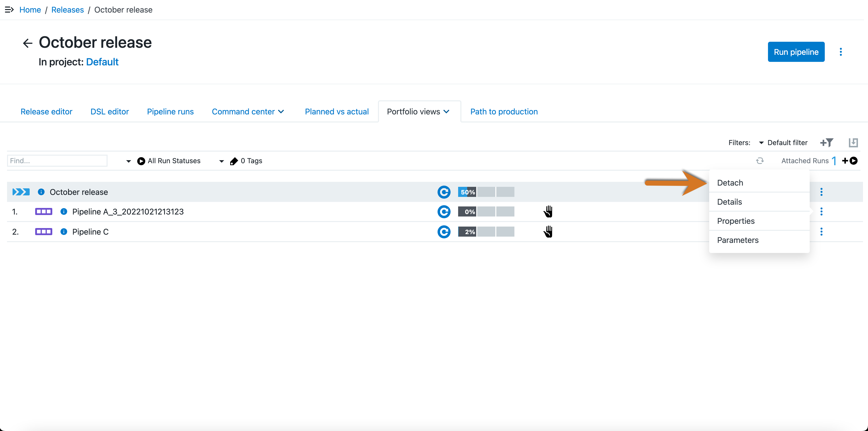This screenshot has width=868, height=431.
Task: Click the running status icon on October release row
Action: click(444, 192)
